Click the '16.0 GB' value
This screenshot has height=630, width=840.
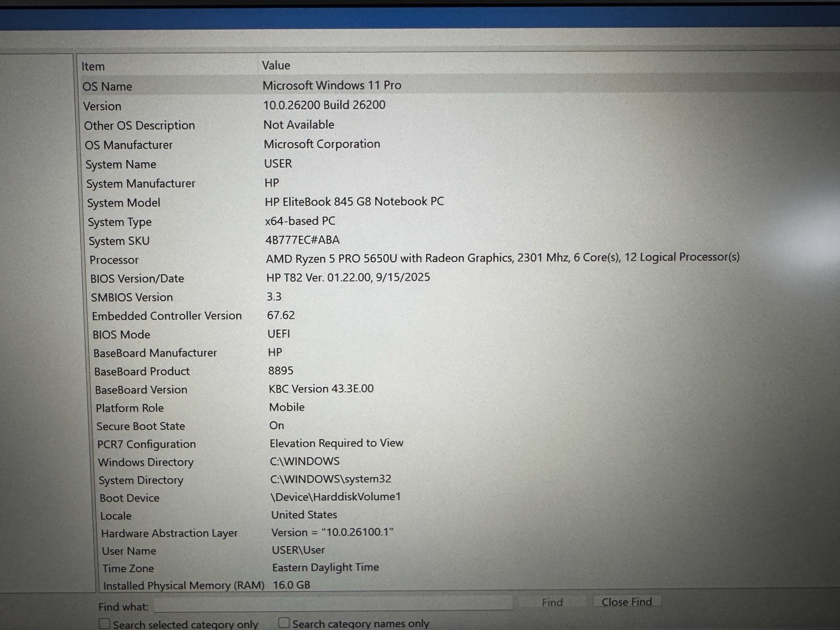[291, 585]
